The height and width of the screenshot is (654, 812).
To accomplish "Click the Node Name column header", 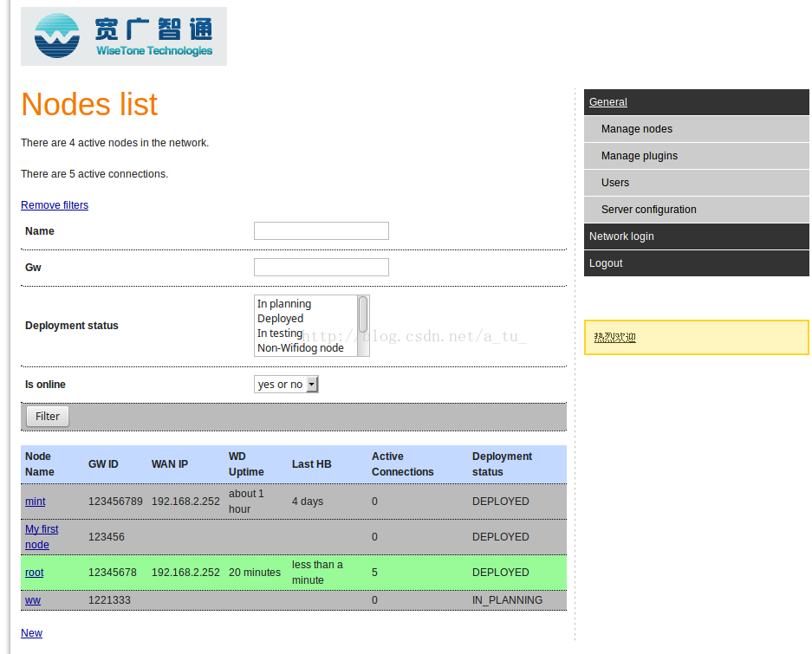I will tap(39, 464).
